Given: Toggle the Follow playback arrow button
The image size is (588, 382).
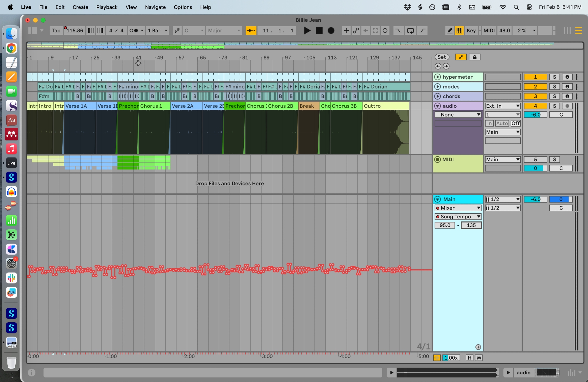Looking at the screenshot, I should (x=251, y=31).
